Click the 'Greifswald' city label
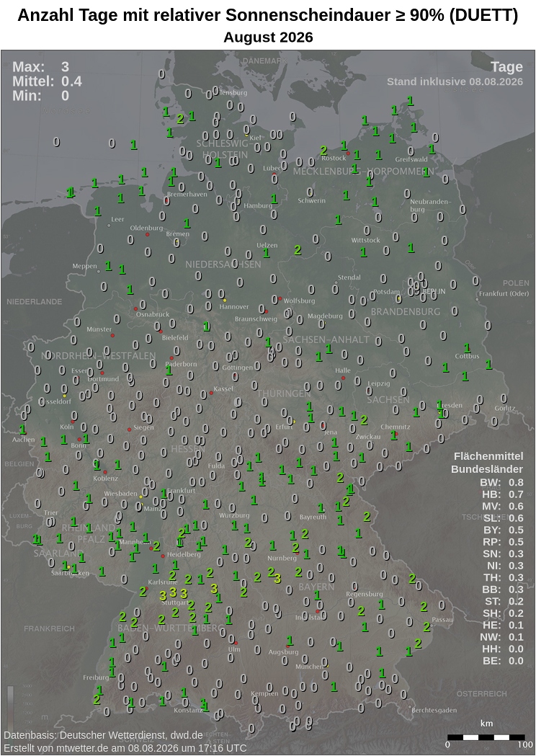This screenshot has height=756, width=536. 411,159
